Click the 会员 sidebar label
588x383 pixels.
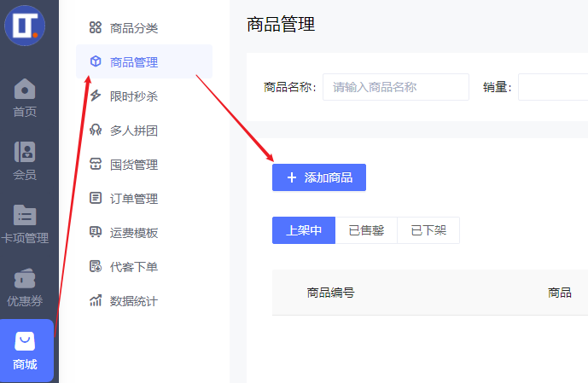pos(25,174)
